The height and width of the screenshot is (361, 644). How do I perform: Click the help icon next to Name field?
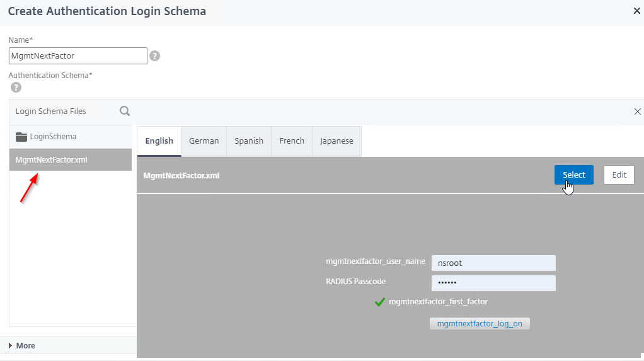(x=154, y=56)
